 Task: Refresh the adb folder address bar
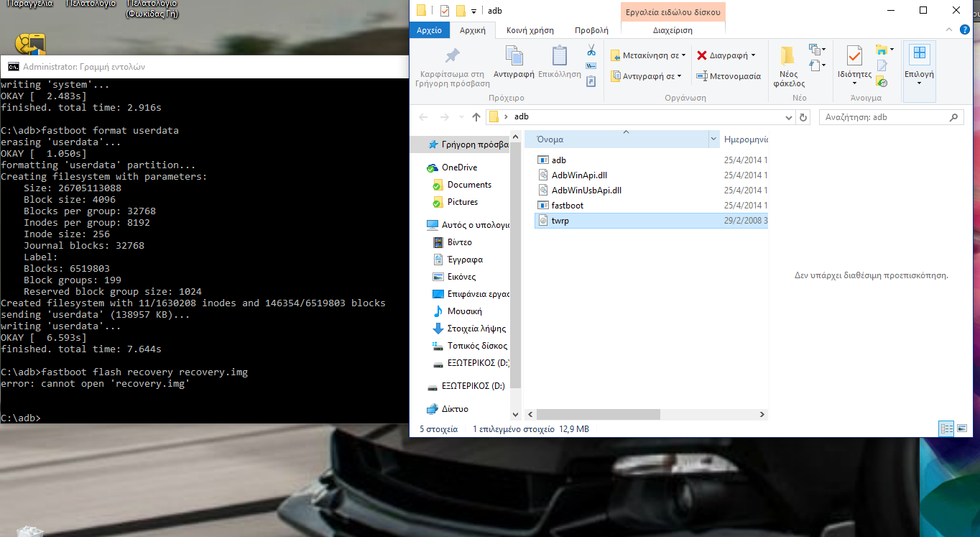point(803,117)
